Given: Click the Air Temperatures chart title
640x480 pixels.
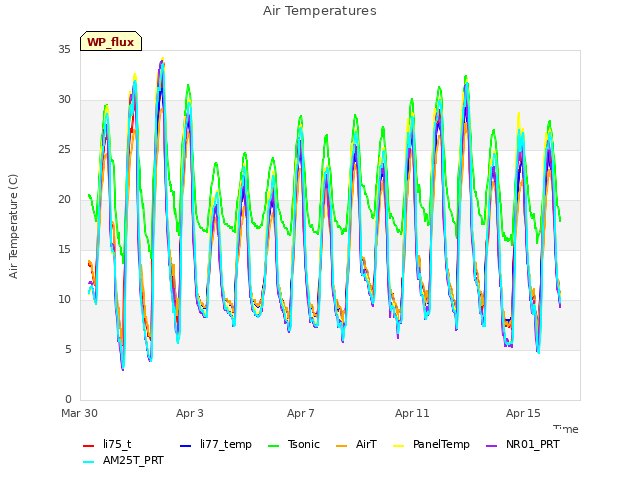Looking at the screenshot, I should coord(320,11).
